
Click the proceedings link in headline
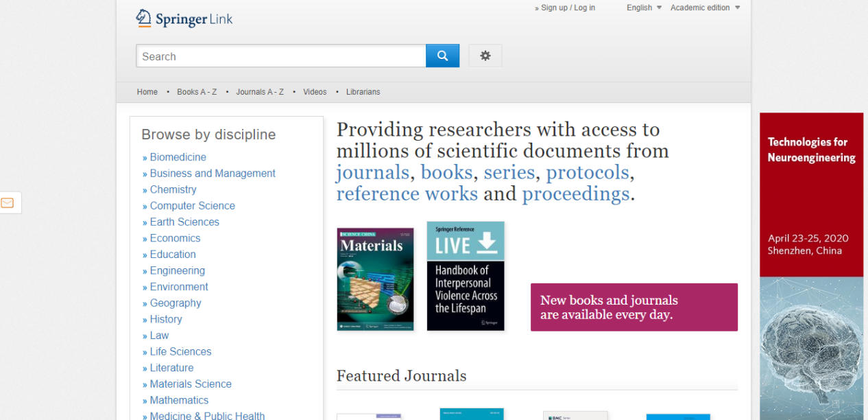[575, 194]
